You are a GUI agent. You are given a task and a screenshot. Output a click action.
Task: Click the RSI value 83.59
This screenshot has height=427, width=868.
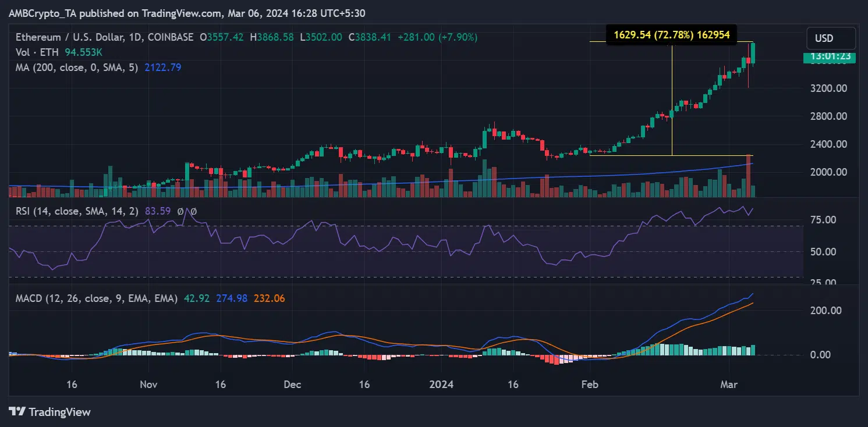[x=157, y=211]
